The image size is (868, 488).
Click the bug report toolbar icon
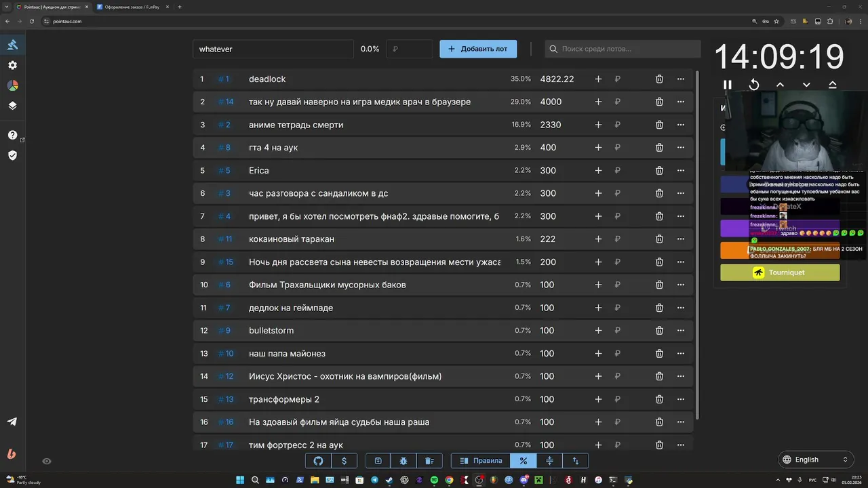pyautogui.click(x=403, y=461)
